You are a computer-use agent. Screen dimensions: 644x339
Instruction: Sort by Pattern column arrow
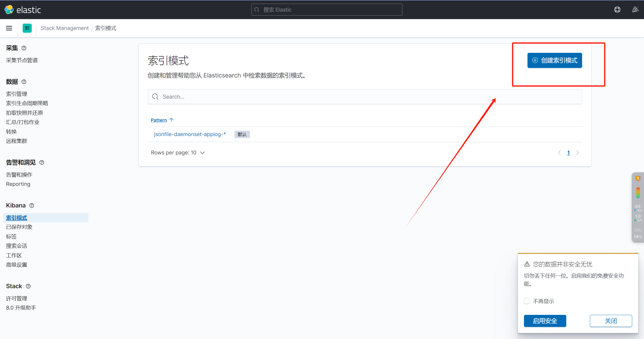[x=172, y=120]
